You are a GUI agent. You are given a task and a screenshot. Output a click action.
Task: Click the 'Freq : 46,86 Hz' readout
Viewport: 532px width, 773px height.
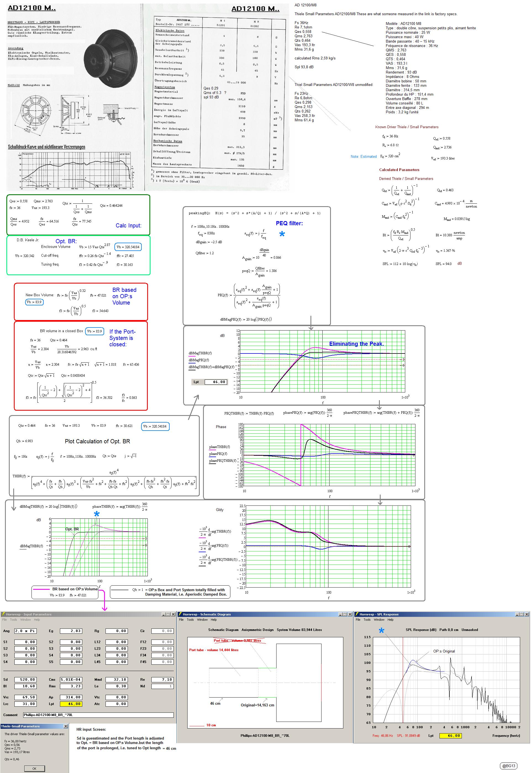point(383,736)
